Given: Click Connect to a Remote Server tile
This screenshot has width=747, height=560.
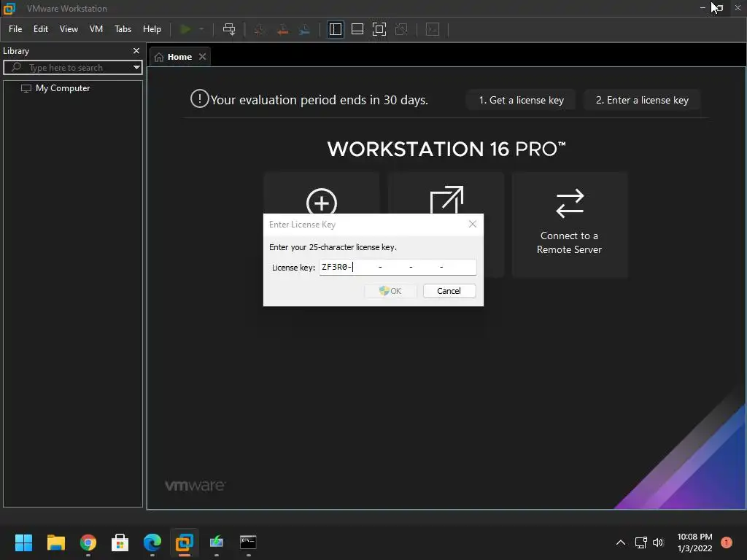Looking at the screenshot, I should [x=570, y=225].
